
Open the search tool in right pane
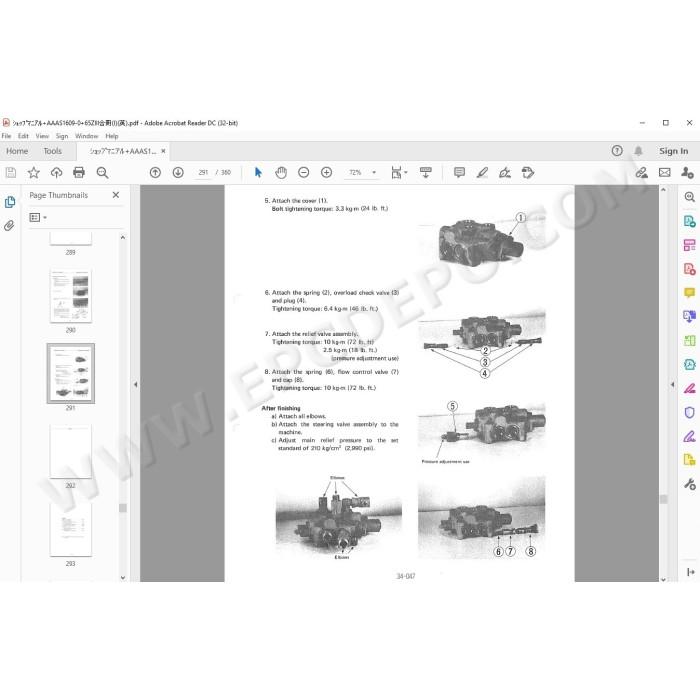(x=689, y=197)
